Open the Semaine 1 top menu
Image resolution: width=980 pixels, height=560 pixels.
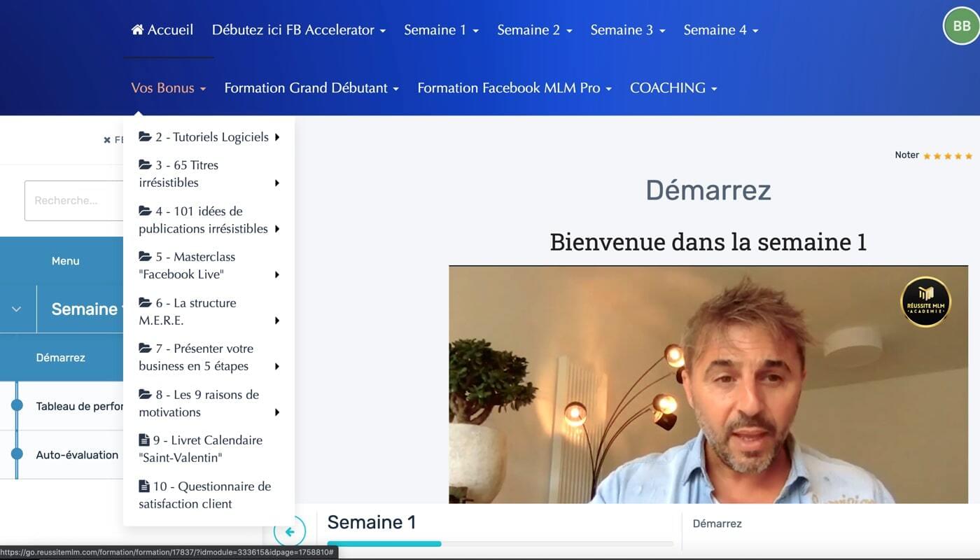pos(441,30)
